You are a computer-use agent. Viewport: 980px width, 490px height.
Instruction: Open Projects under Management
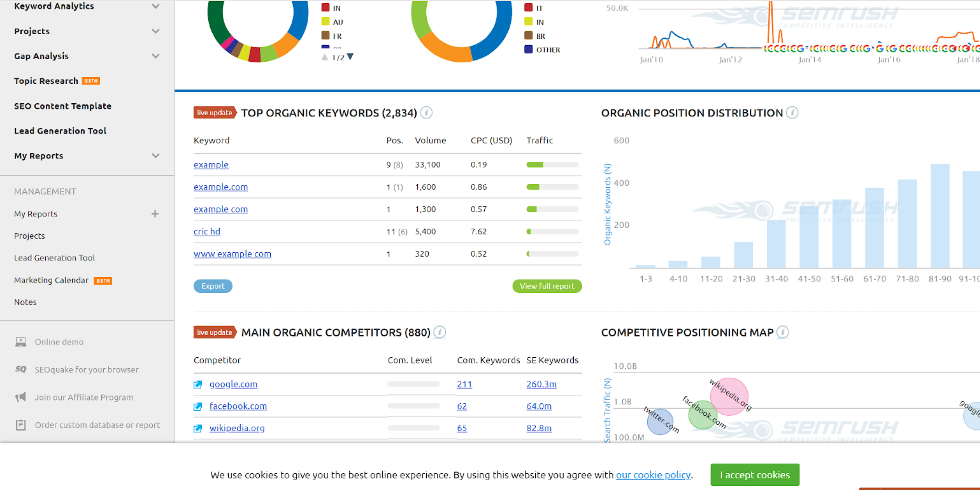tap(29, 236)
